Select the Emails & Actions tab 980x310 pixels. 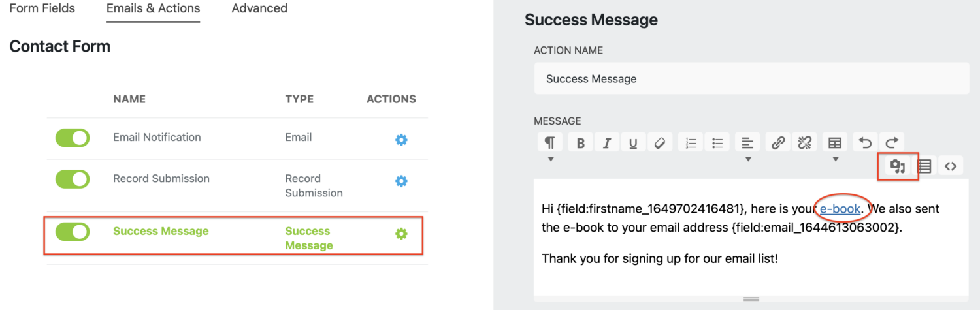(x=154, y=8)
